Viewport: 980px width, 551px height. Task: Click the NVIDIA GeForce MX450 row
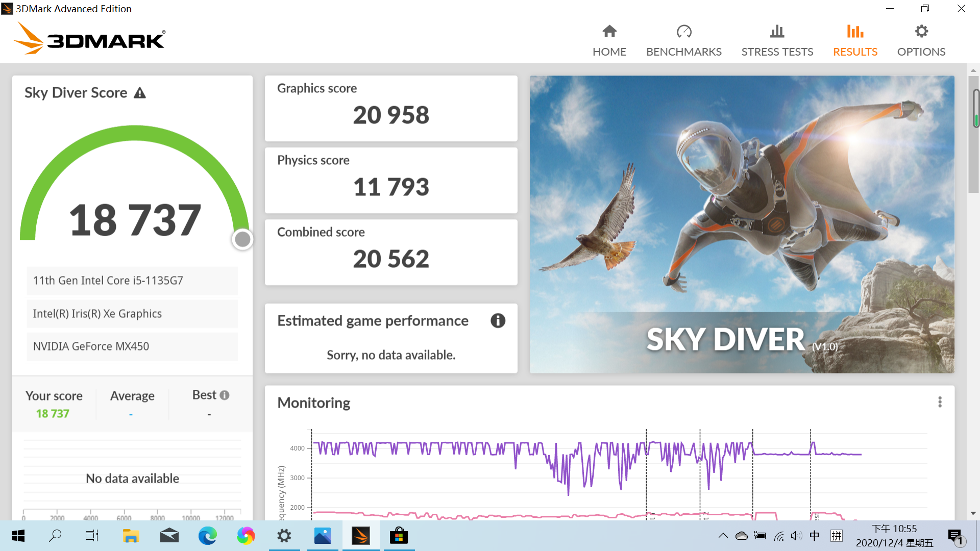[x=132, y=346]
